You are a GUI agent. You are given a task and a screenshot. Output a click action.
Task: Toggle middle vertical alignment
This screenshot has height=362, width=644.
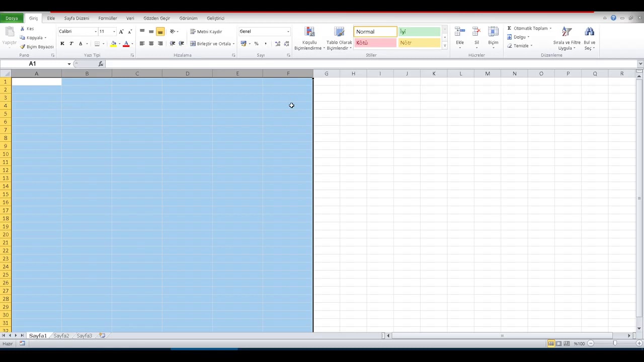tap(151, 31)
